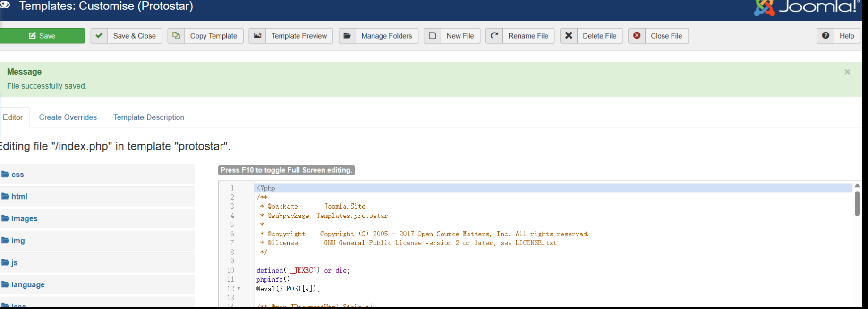
Task: Click the "@license" GNU General Public License line
Action: coord(408,243)
